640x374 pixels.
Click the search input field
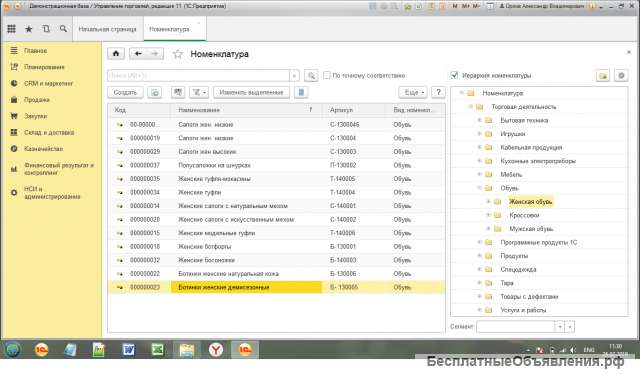coord(198,76)
